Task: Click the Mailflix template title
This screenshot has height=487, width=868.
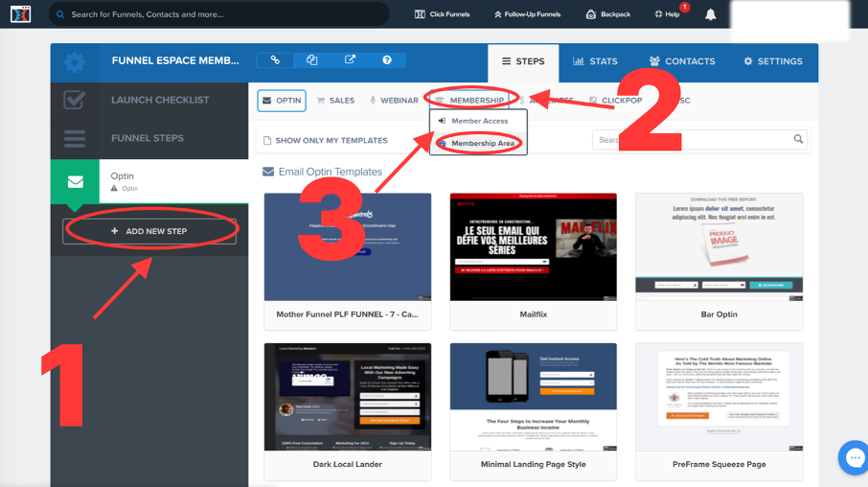Action: (533, 314)
